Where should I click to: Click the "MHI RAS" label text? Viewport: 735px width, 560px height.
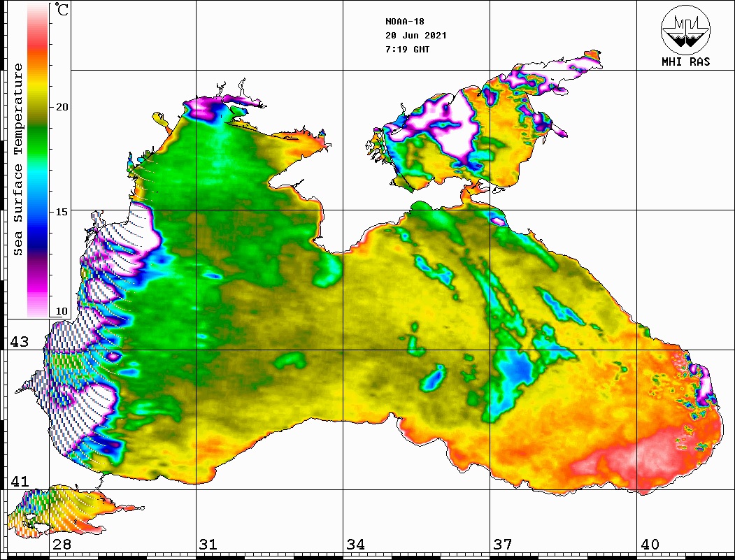(686, 62)
